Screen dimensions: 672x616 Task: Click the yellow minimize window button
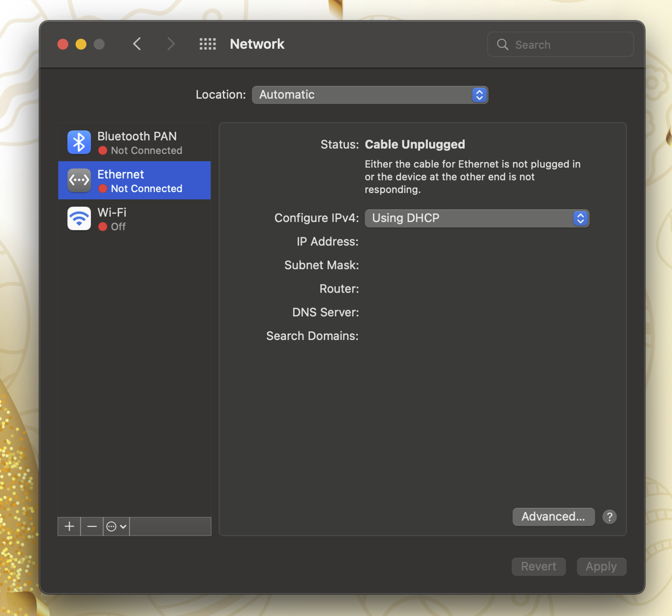coord(81,44)
